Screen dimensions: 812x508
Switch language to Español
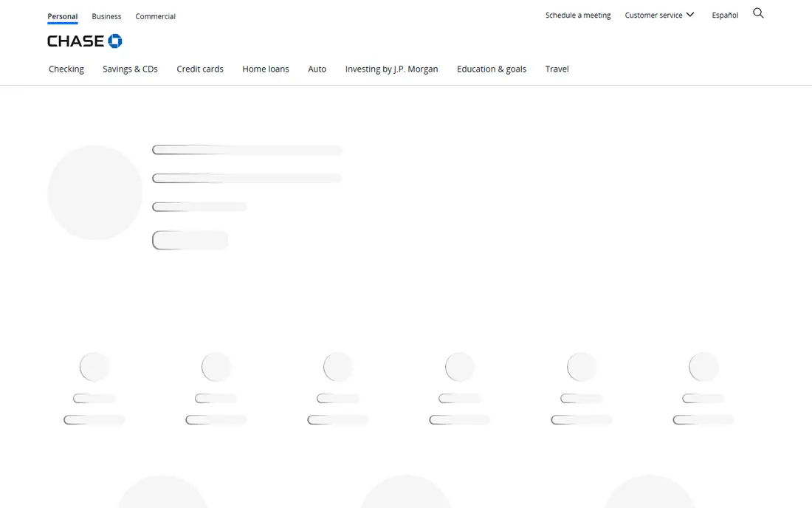coord(725,15)
